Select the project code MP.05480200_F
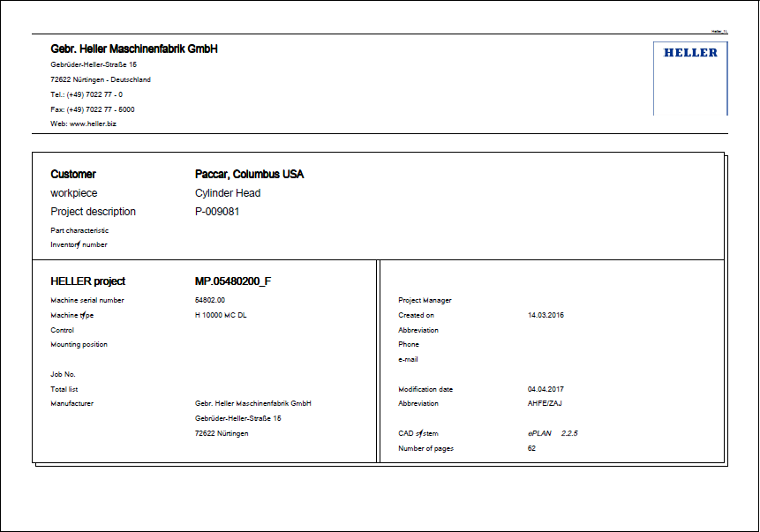Viewport: 760px width, 532px height. [x=233, y=281]
